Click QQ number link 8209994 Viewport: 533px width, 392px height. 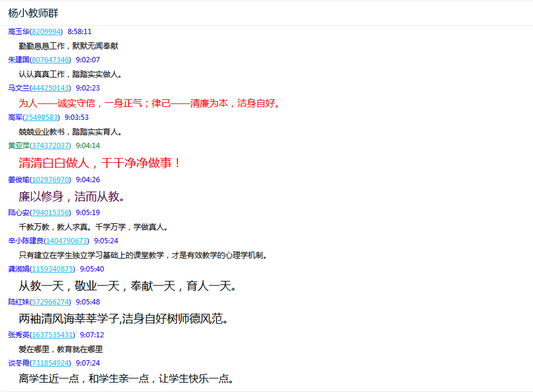(x=46, y=32)
